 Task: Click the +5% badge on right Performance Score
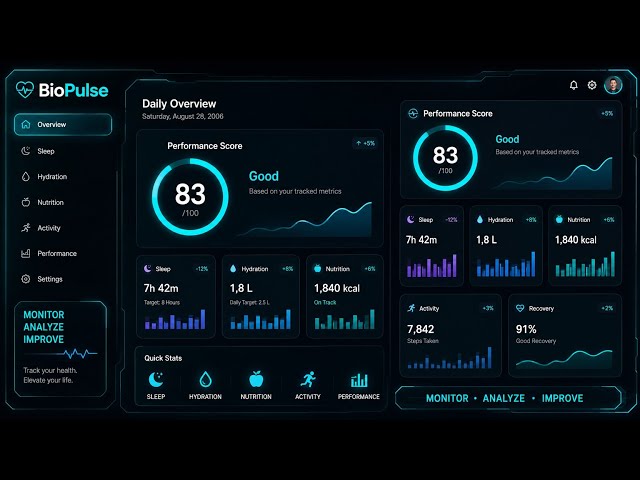coord(607,113)
